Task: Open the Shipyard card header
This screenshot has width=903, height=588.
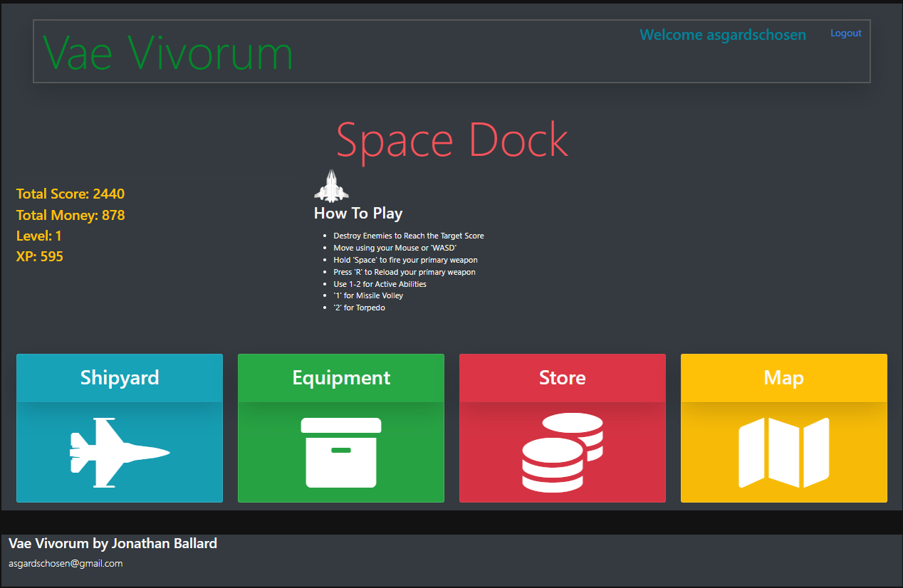Action: [120, 377]
